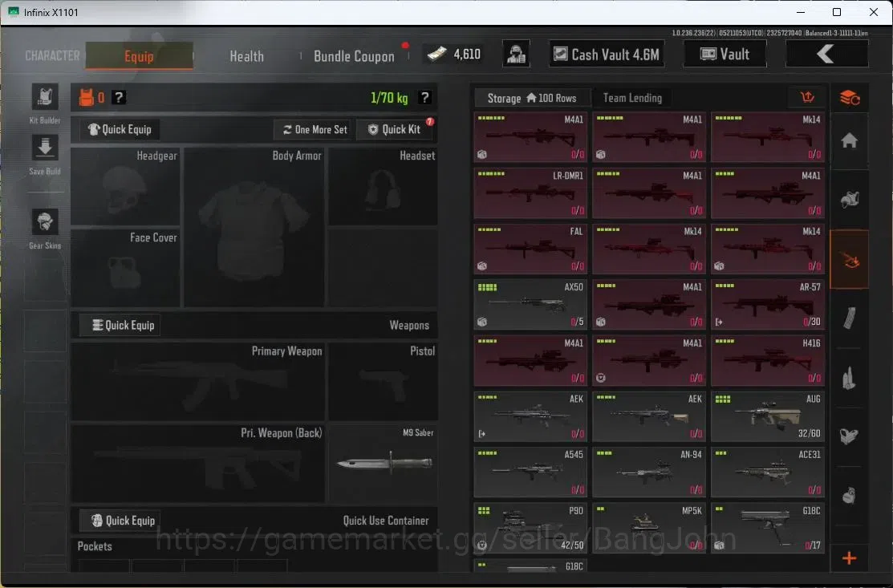Select the AUG weapon with 32/60 ammo
The height and width of the screenshot is (588, 893).
[x=767, y=416]
